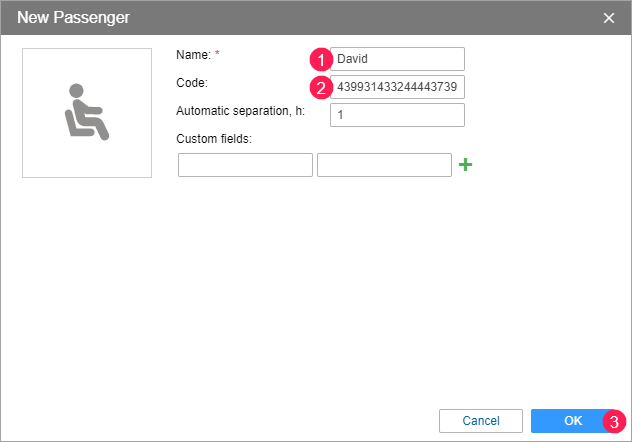The image size is (632, 442).
Task: Click the 'Custom fields:' label
Action: coord(214,139)
